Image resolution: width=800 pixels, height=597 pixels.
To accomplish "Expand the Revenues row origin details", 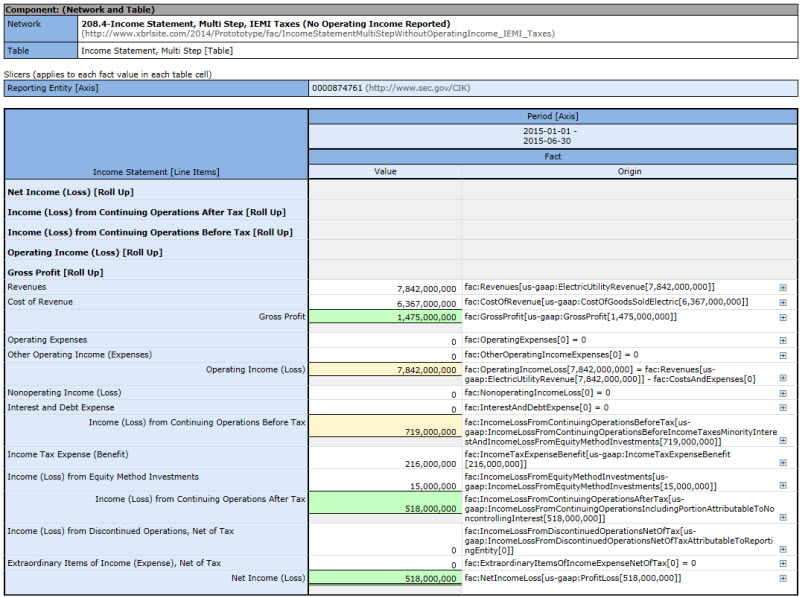I will pos(783,288).
